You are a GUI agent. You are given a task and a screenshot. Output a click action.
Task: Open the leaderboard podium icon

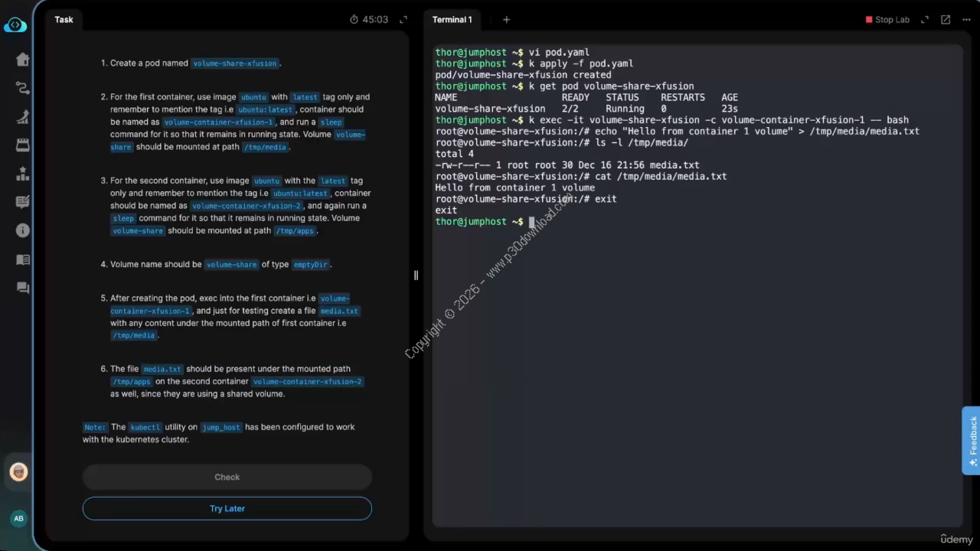coord(22,174)
